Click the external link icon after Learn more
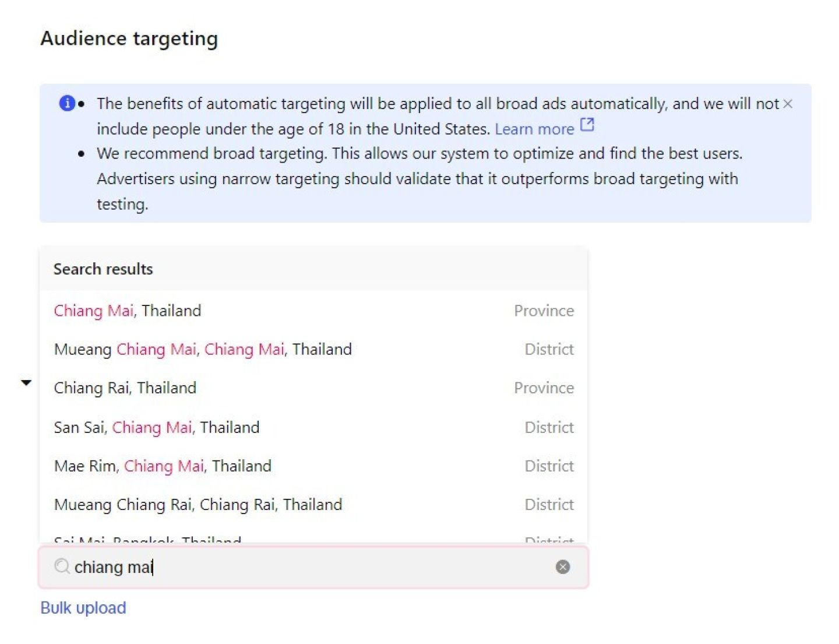This screenshot has width=839, height=644. pos(587,125)
